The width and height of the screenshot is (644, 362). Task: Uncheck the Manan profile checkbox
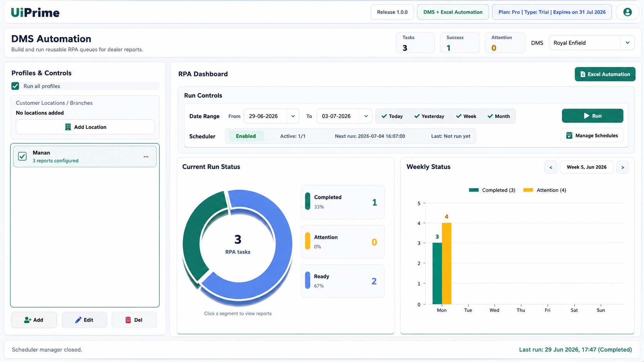pyautogui.click(x=22, y=156)
